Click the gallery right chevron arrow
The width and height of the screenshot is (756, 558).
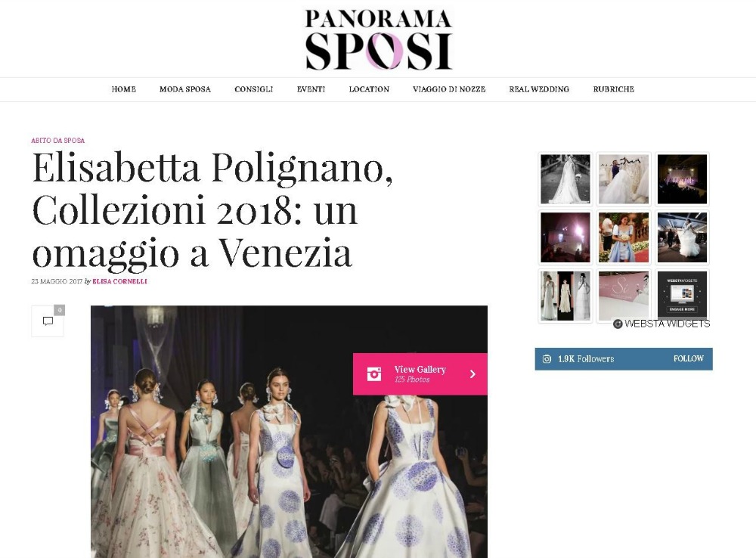(473, 374)
